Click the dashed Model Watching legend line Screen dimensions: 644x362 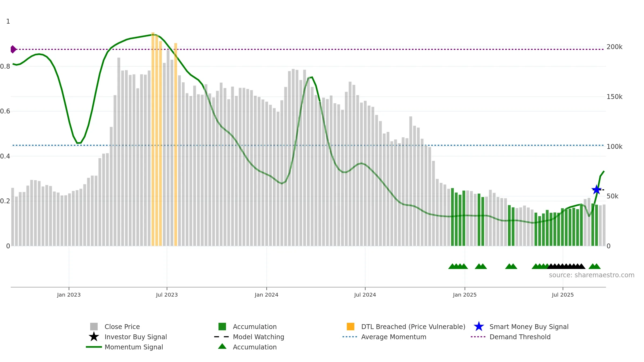pos(222,337)
